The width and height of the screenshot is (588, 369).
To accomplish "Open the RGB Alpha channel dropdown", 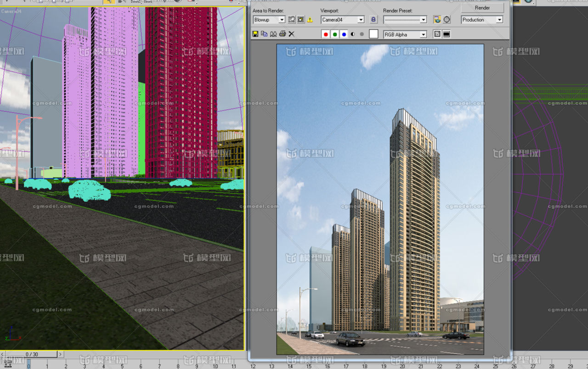I will [423, 34].
